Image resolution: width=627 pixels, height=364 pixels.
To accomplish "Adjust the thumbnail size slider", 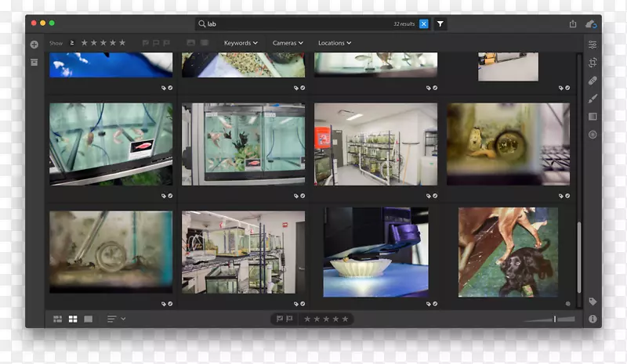I will 554,319.
